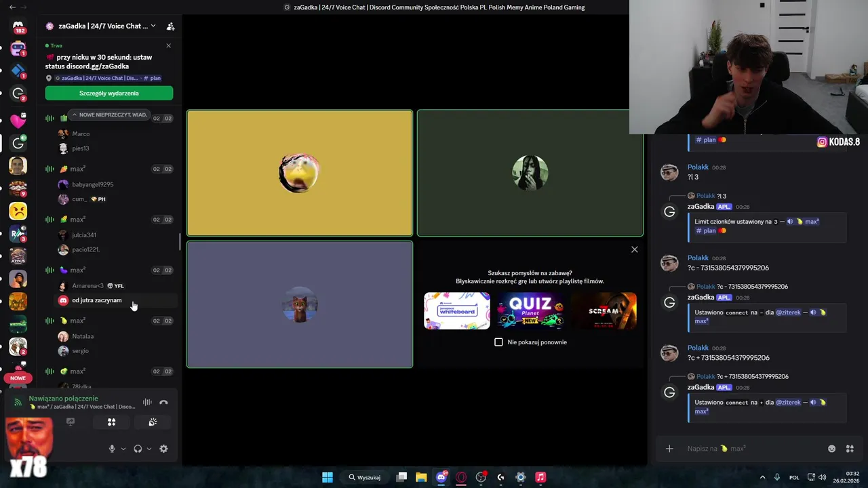The image size is (868, 488).
Task: Click the POL language indicator in tray
Action: [794, 477]
